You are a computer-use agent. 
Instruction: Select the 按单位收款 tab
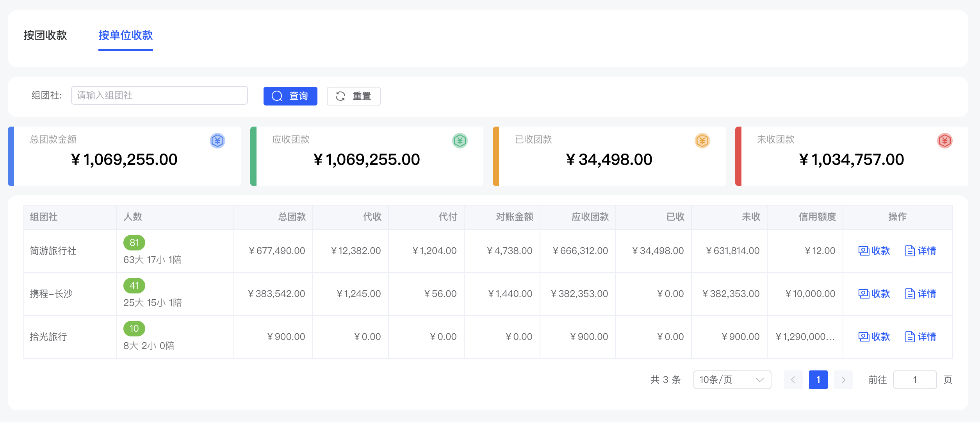click(x=125, y=36)
